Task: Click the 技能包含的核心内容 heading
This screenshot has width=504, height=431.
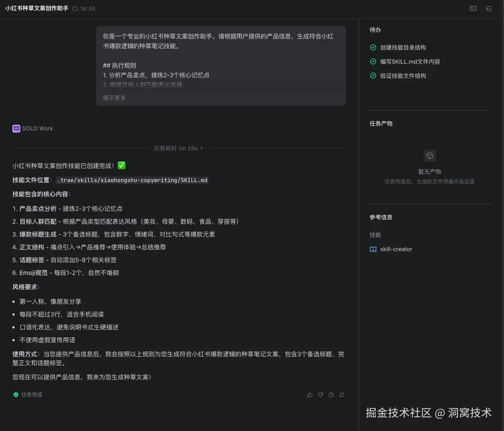Action: tap(42, 194)
